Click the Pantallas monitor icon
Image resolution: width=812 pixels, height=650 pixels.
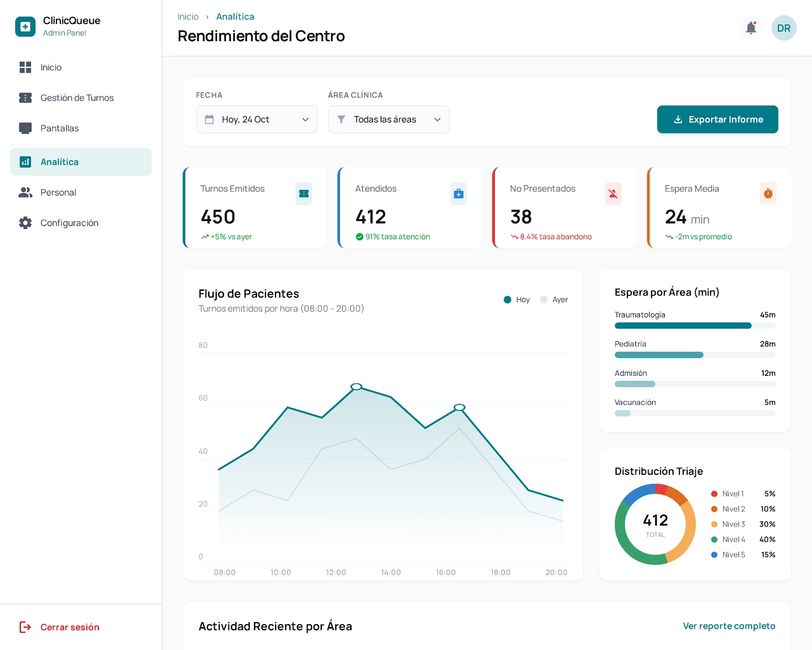[25, 128]
